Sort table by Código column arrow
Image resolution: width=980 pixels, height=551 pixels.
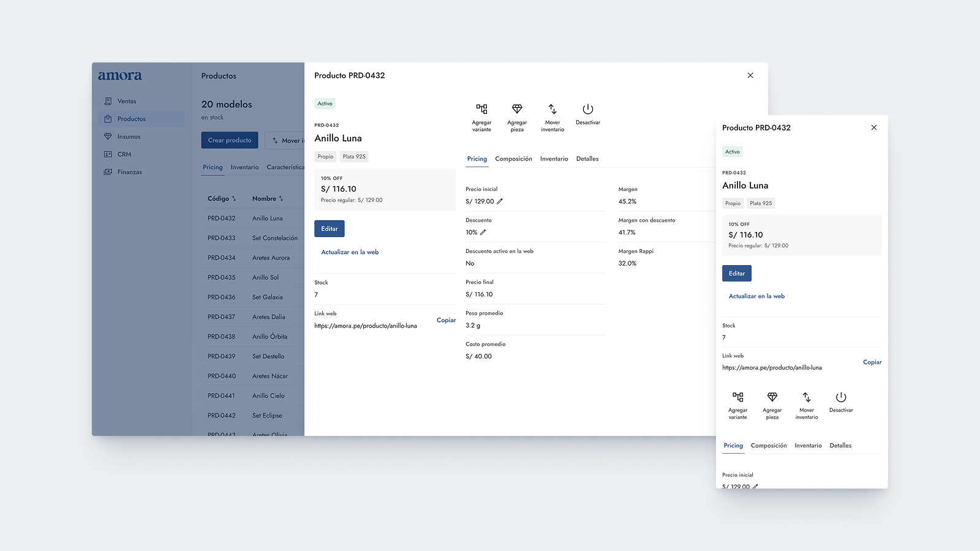(x=234, y=199)
